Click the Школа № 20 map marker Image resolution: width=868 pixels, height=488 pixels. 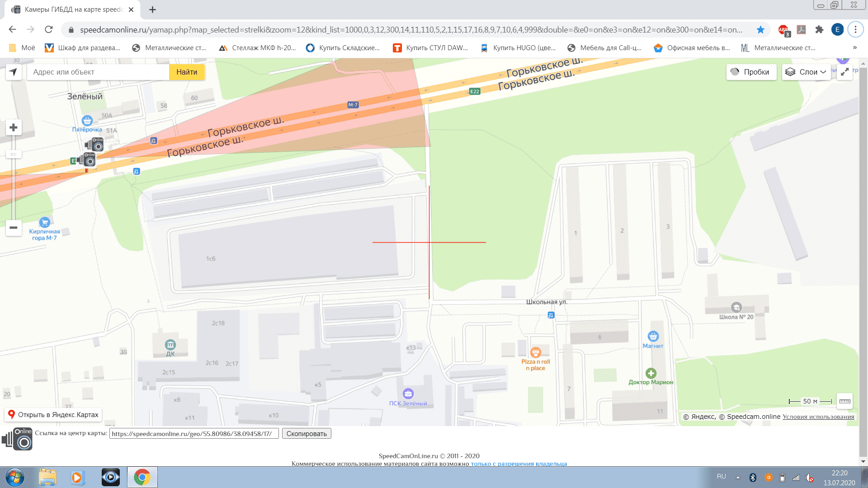pos(736,308)
